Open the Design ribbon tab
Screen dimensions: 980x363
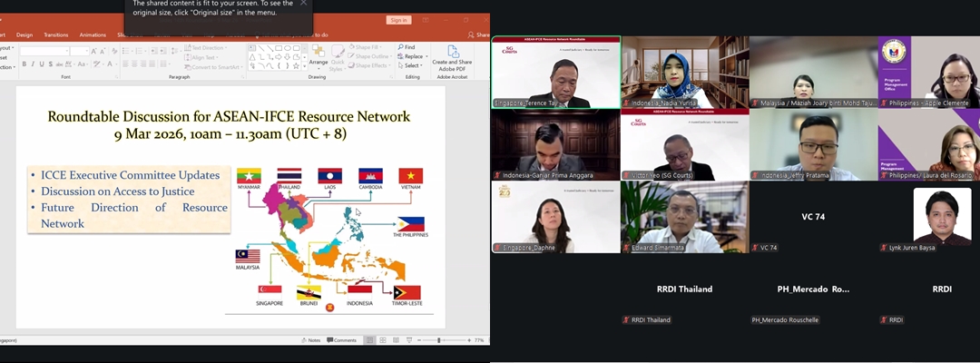click(x=24, y=35)
